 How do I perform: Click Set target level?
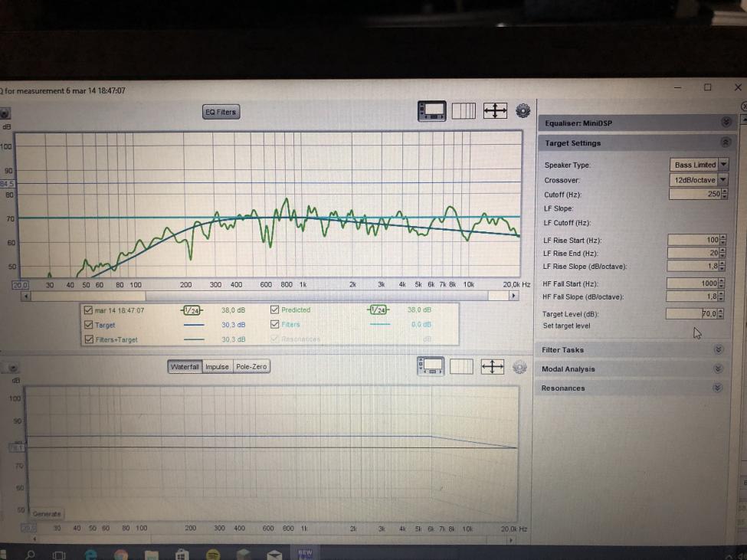tap(566, 326)
